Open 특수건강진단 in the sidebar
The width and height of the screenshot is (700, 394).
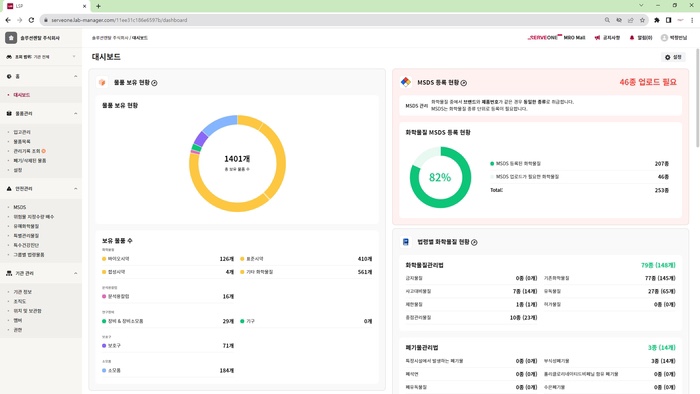[x=26, y=245]
